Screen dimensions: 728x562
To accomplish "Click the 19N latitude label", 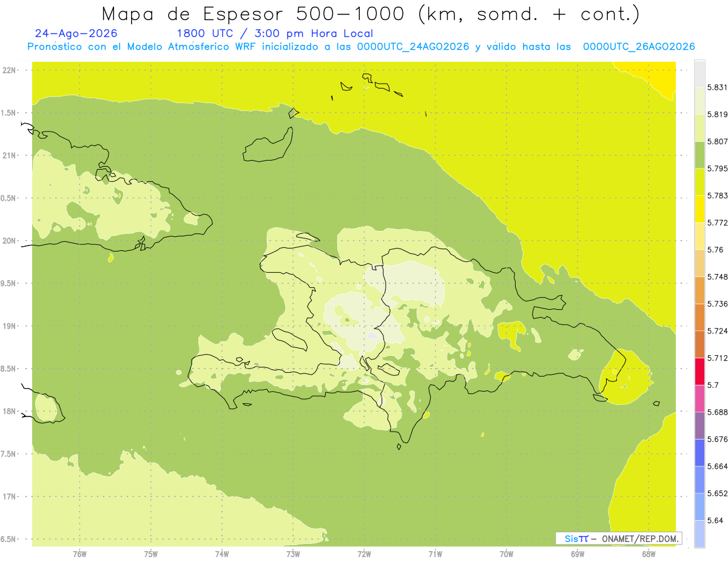I will (x=9, y=326).
